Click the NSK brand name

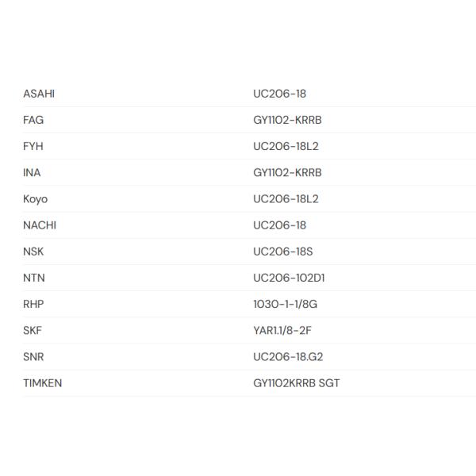click(x=33, y=251)
